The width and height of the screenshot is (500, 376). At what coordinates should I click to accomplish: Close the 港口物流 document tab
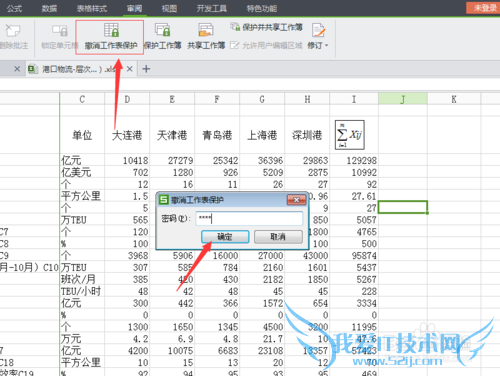point(130,69)
